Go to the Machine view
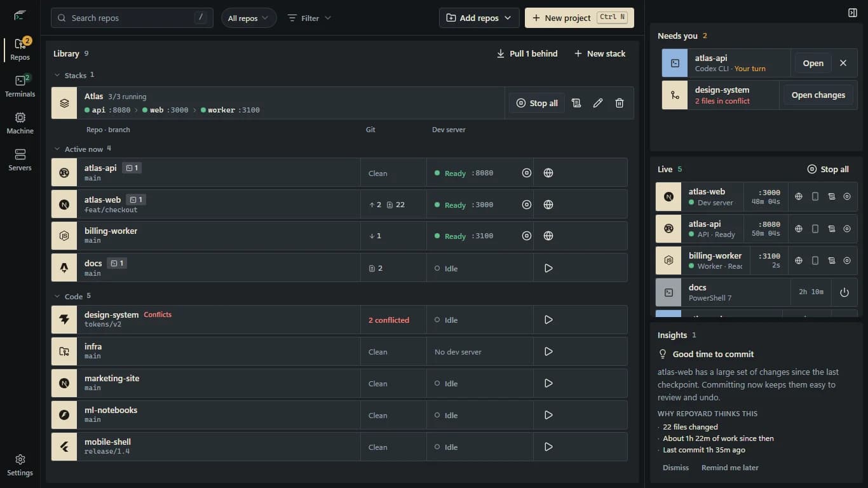Image resolution: width=868 pixels, height=488 pixels. pos(20,123)
